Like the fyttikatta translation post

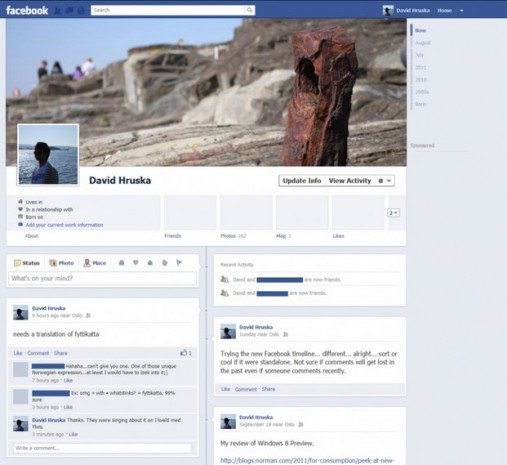point(18,353)
